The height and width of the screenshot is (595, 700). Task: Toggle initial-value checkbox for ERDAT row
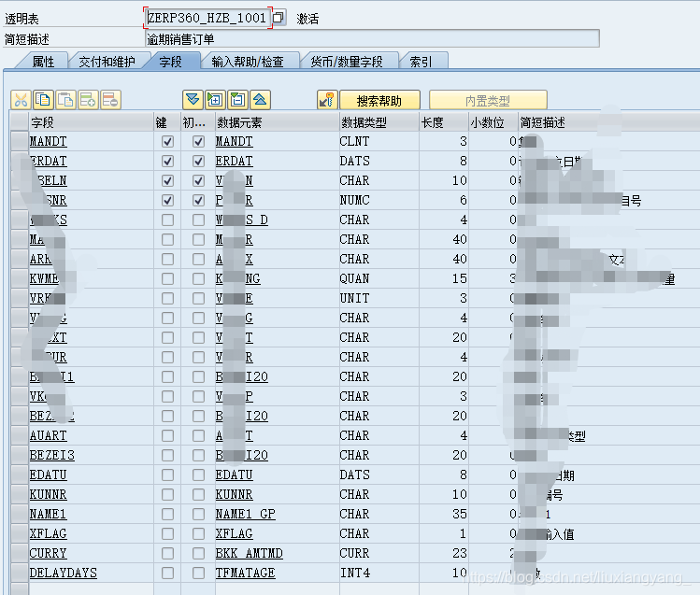[x=198, y=161]
